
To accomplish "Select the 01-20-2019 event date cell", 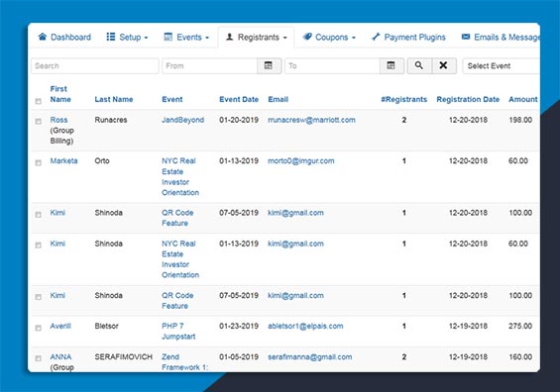I will pyautogui.click(x=239, y=120).
